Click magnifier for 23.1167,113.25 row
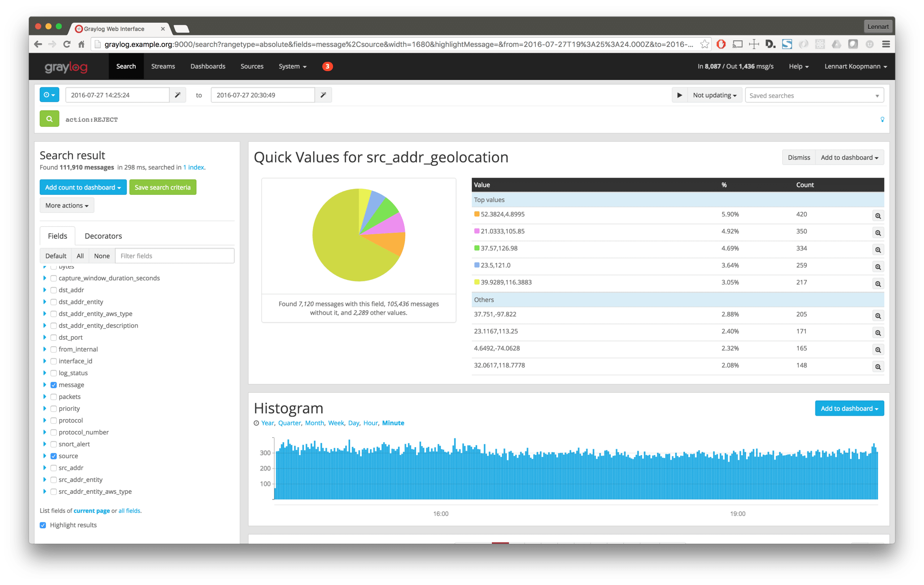Image resolution: width=924 pixels, height=585 pixels. 877,333
